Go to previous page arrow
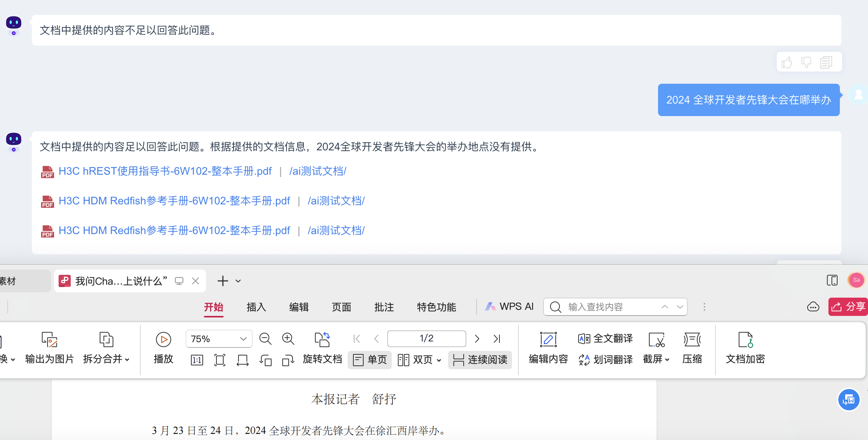 coord(377,339)
